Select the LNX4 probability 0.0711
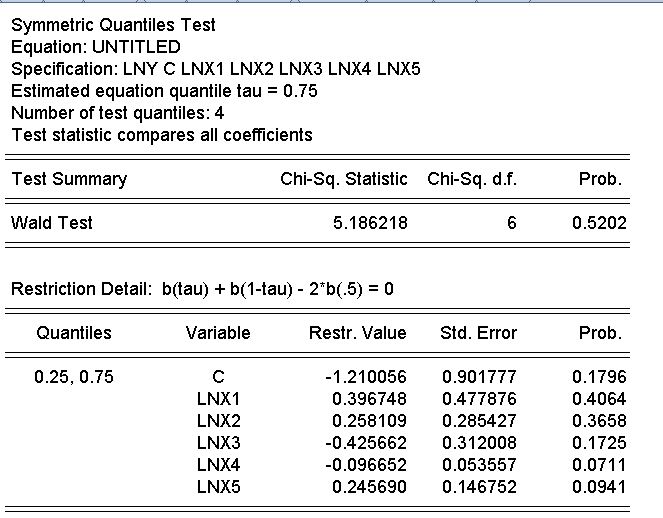The width and height of the screenshot is (663, 518). coord(599,465)
